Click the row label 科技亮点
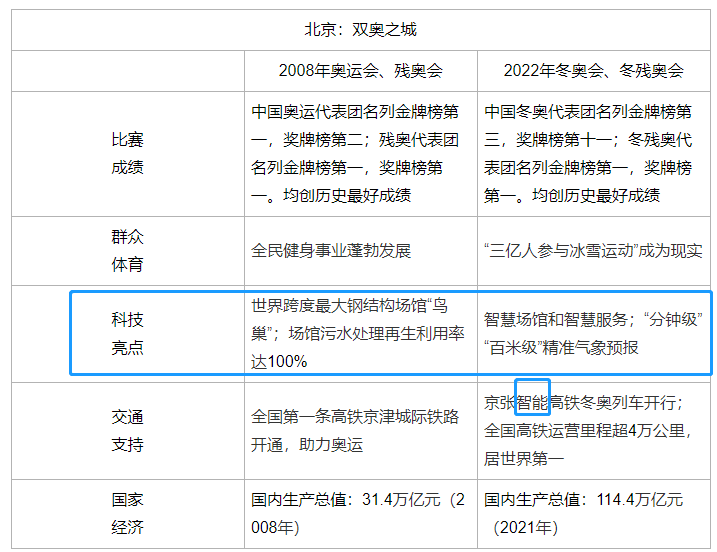The image size is (717, 552). pos(128,334)
